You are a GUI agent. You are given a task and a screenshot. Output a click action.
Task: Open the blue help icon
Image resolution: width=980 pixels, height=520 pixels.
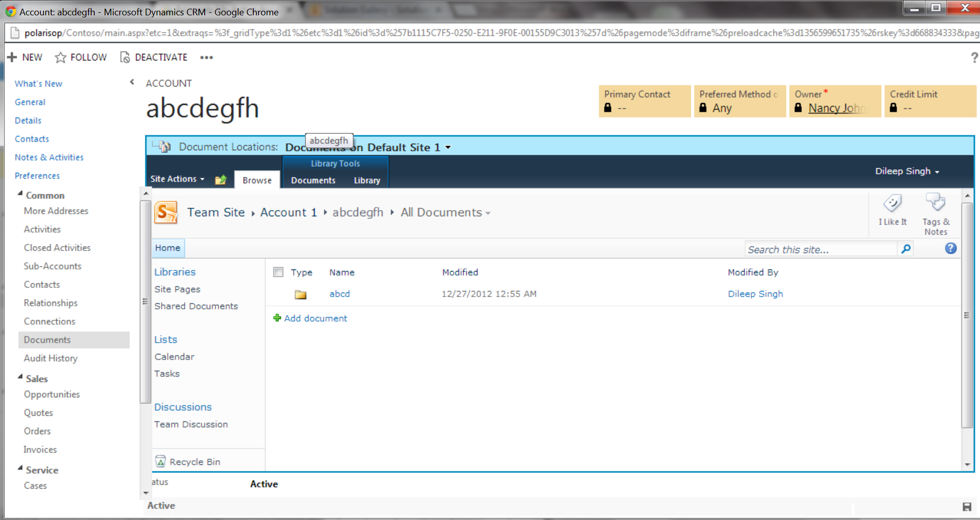tap(950, 248)
